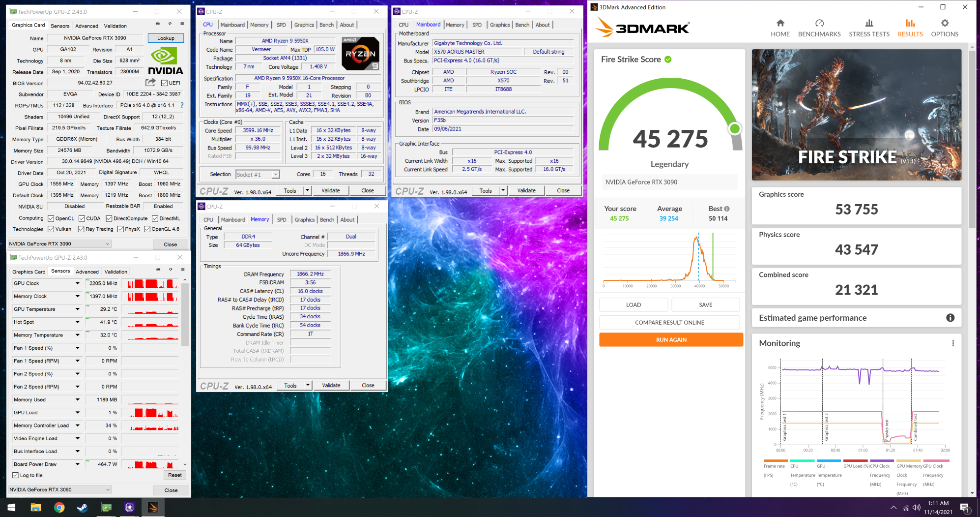
Task: Open the Tools dropdown arrow in CPU-Z Mainboard window
Action: click(503, 190)
